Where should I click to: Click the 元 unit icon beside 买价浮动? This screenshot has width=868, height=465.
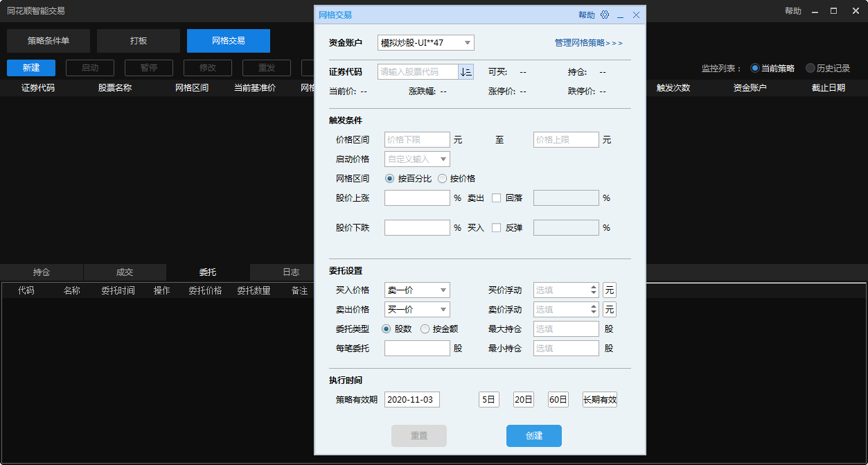point(609,290)
